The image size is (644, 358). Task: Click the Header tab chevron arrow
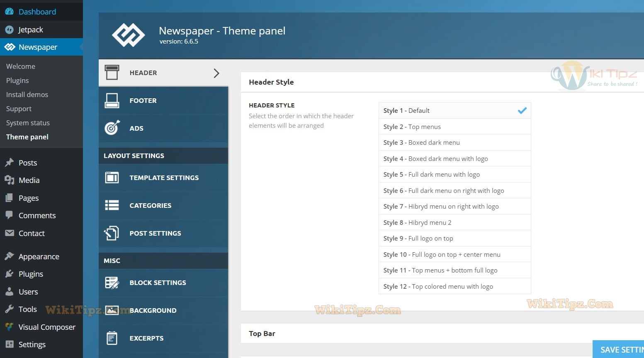click(x=216, y=73)
